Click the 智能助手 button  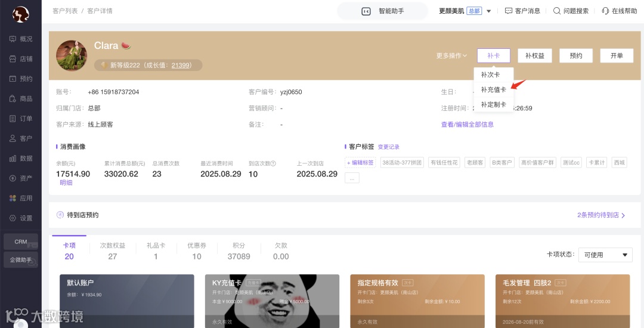[382, 11]
